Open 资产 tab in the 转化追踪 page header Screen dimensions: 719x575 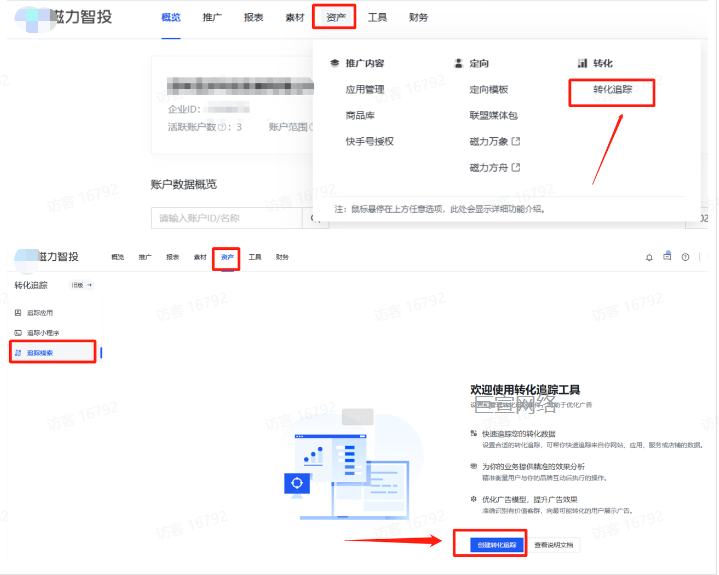click(227, 257)
